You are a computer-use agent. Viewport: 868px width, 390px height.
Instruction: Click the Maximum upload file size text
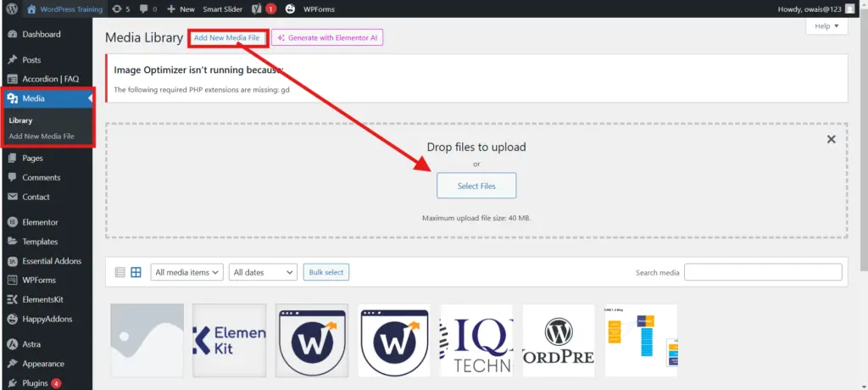tap(476, 218)
